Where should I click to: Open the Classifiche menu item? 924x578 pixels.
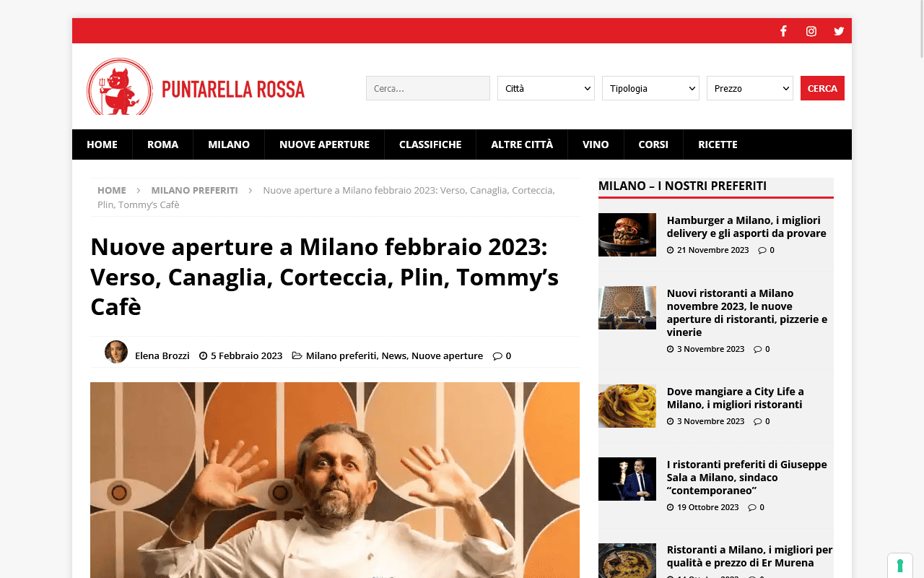[430, 144]
